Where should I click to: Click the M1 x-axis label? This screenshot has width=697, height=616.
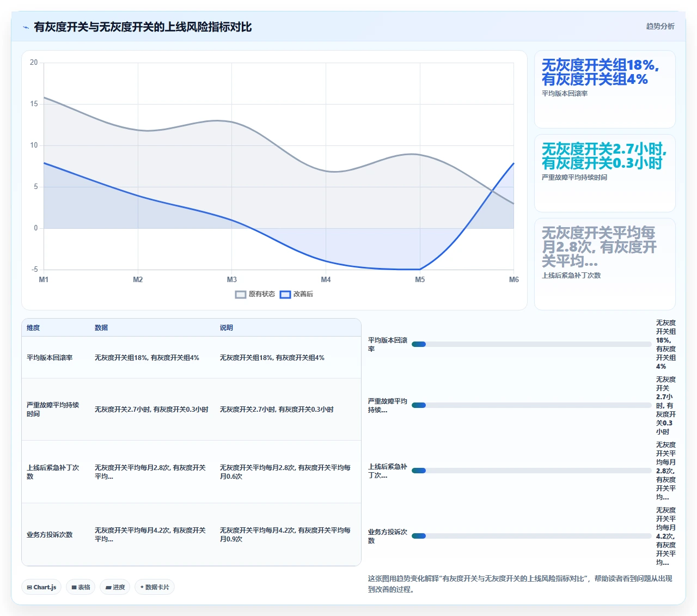click(44, 279)
